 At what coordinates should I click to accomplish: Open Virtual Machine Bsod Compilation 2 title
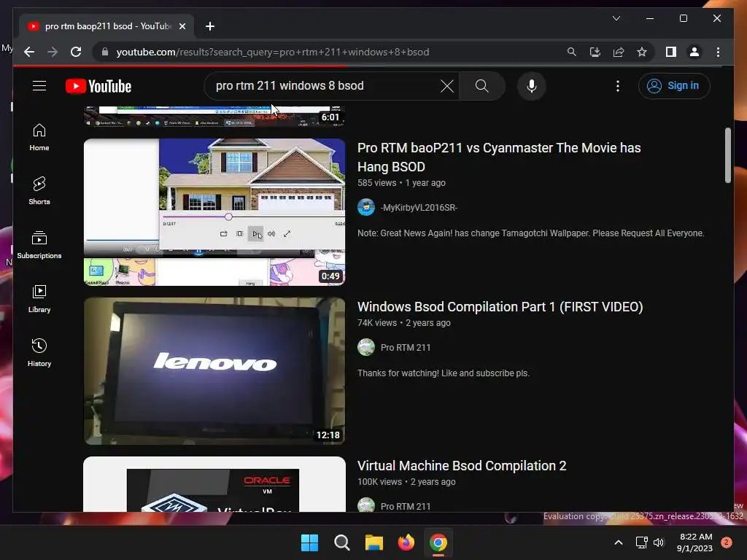coord(462,466)
